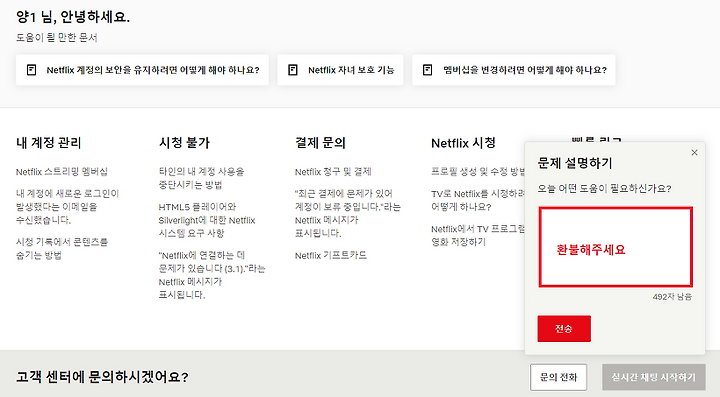Open link 프로필 생성 및 수정 방법
The height and width of the screenshot is (397, 720).
pos(478,172)
